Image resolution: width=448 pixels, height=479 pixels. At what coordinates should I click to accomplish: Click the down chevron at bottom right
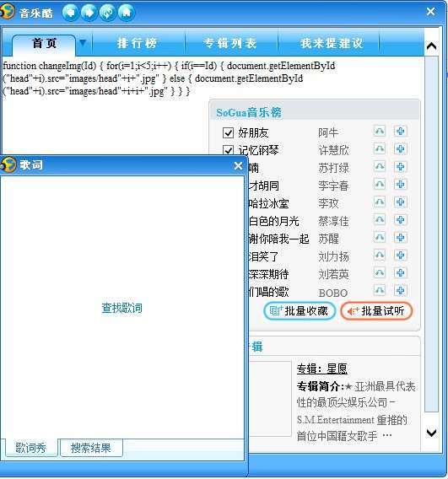(431, 433)
